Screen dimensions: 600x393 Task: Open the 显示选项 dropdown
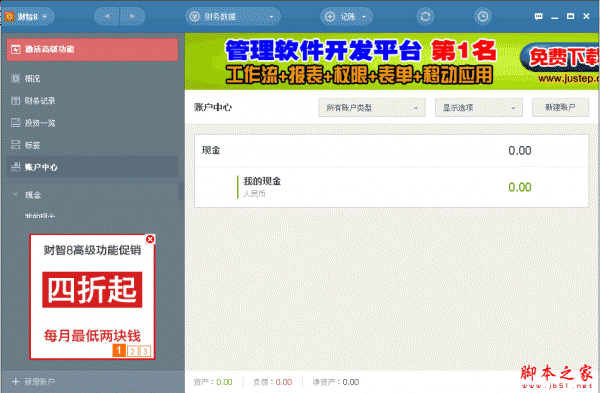(479, 108)
